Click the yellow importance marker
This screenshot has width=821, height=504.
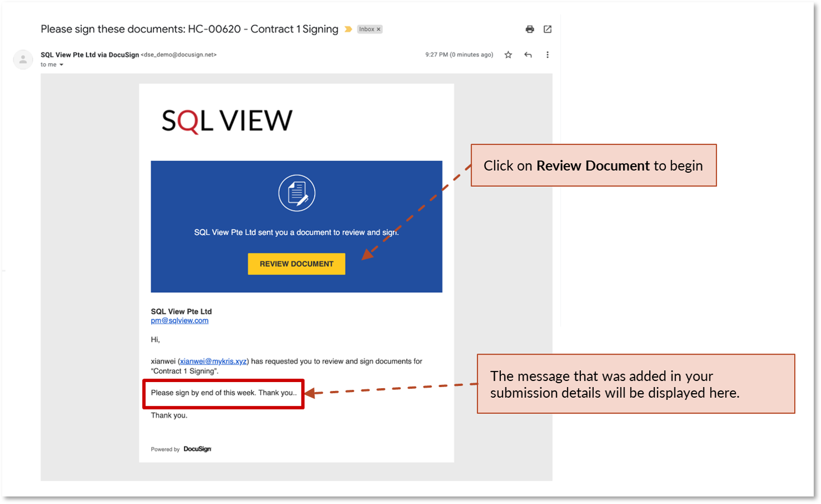[348, 29]
